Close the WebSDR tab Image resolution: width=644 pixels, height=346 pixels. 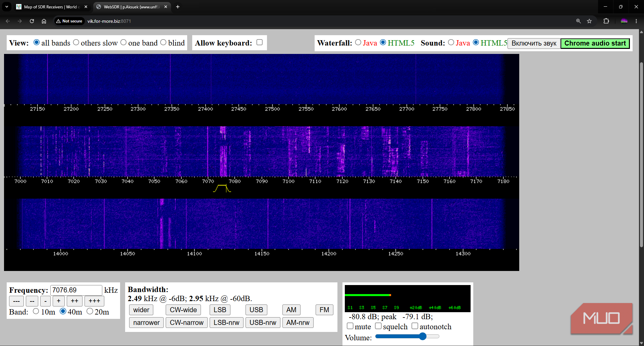point(166,7)
